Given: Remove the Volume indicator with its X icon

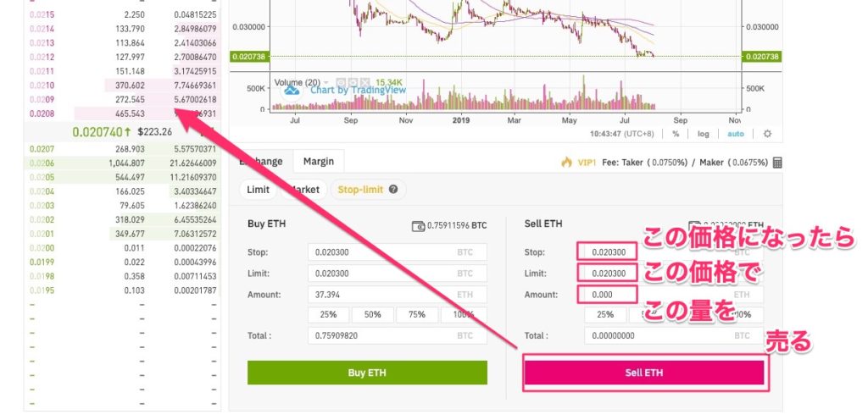Looking at the screenshot, I should 365,83.
